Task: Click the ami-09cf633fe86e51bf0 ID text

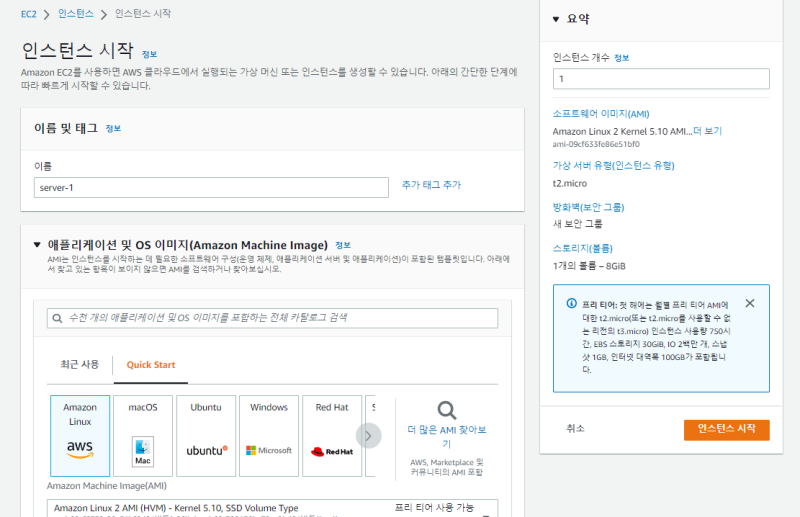Action: 596,144
